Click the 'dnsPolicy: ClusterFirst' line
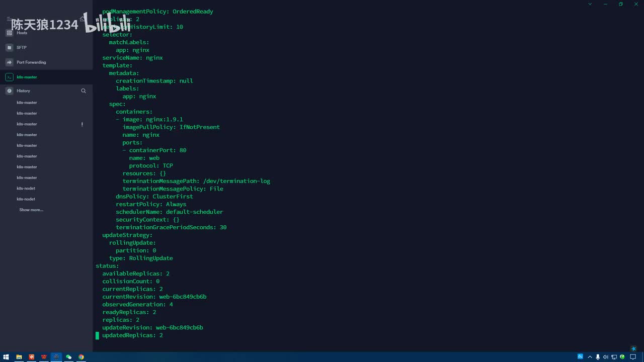Image resolution: width=644 pixels, height=362 pixels. 154,197
